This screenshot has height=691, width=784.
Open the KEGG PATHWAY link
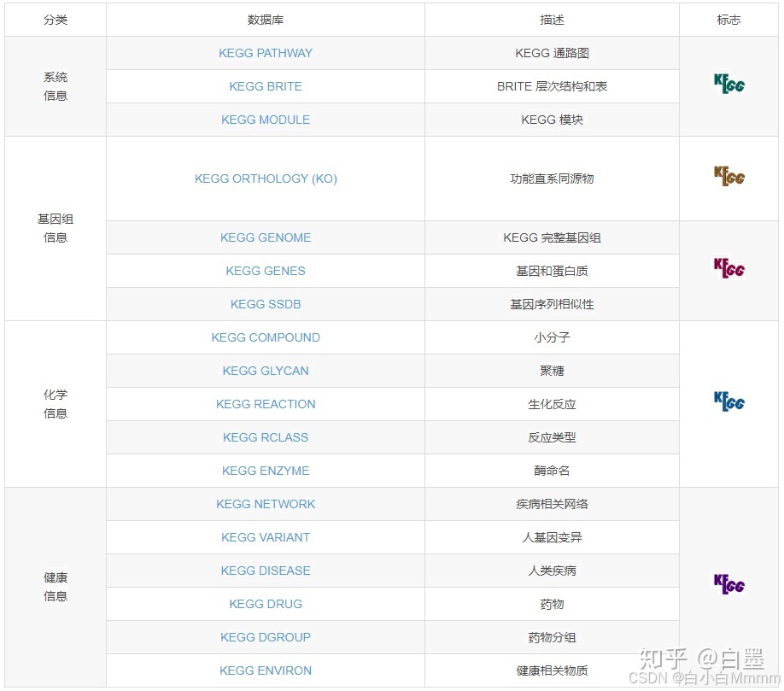(266, 53)
